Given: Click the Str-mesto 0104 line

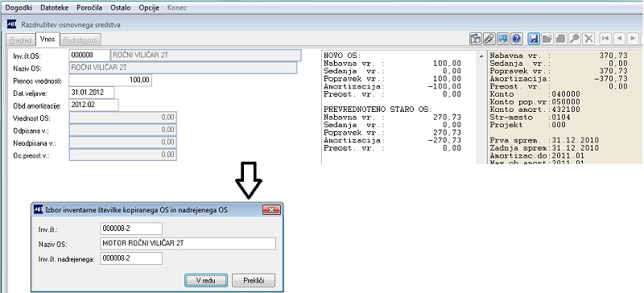Looking at the screenshot, I should 530,118.
